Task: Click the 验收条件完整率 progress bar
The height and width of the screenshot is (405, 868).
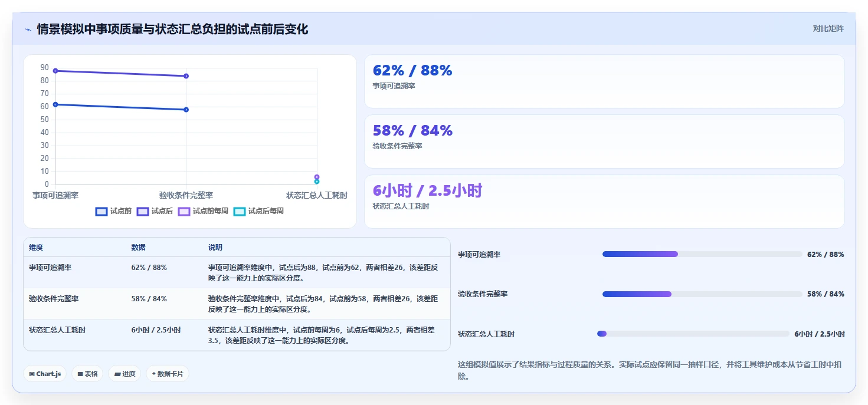Action: coord(702,294)
